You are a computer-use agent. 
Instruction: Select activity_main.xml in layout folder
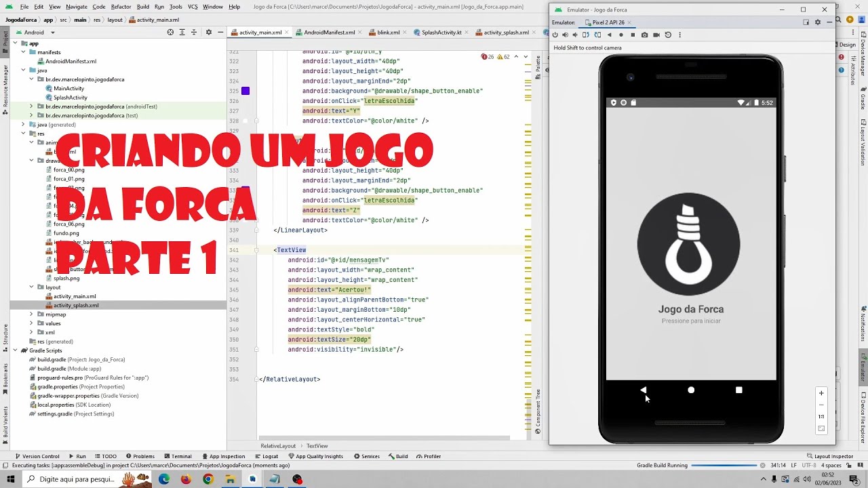75,296
